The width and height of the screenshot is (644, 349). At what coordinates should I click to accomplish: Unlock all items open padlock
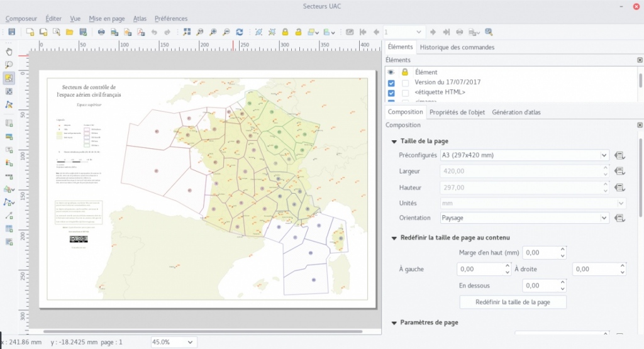(298, 32)
